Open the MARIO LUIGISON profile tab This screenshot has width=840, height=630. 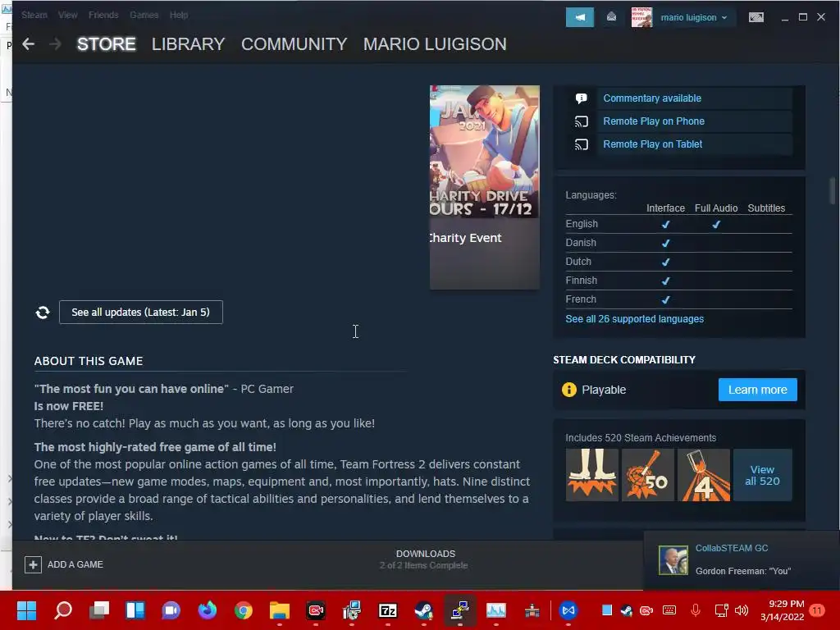[435, 44]
